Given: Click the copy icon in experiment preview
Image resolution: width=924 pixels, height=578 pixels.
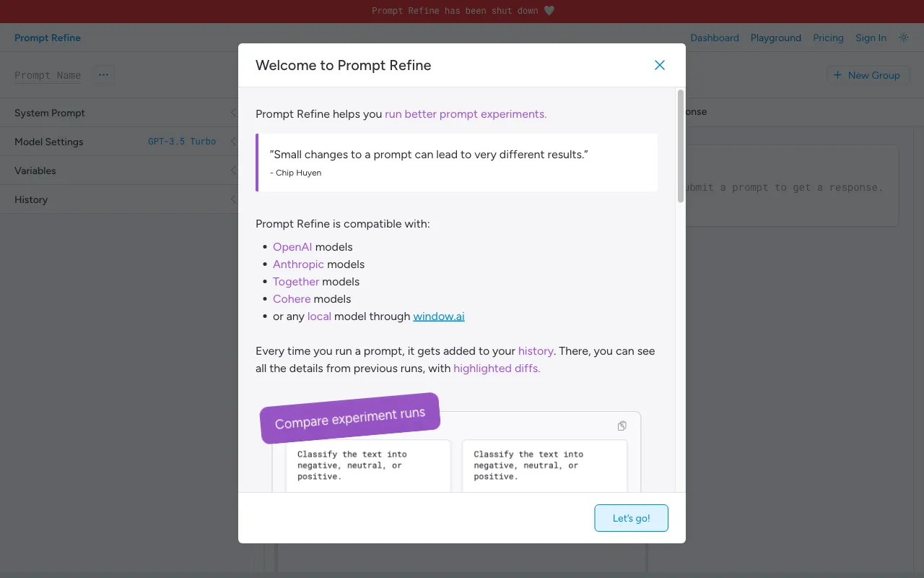Looking at the screenshot, I should click(x=622, y=426).
